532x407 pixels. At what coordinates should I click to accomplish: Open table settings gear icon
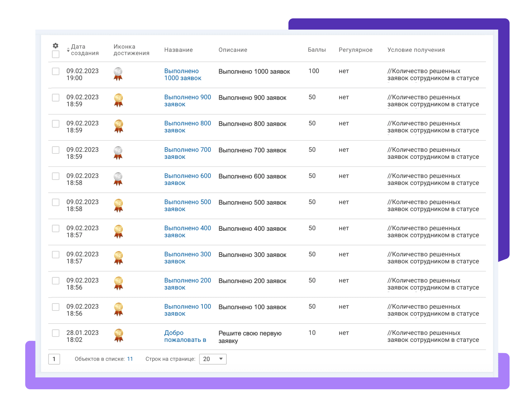[x=55, y=45]
